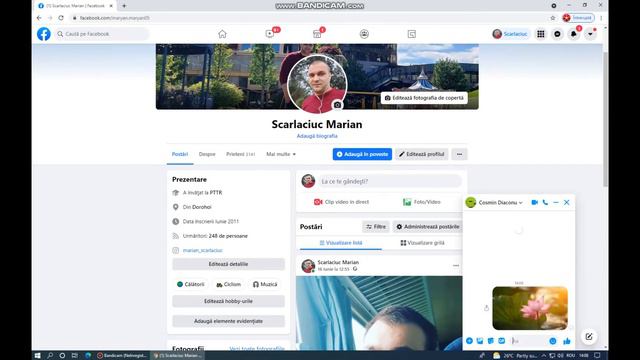Open the Messenger icon in header
Viewport: 640px width, 360px height.
(557, 34)
